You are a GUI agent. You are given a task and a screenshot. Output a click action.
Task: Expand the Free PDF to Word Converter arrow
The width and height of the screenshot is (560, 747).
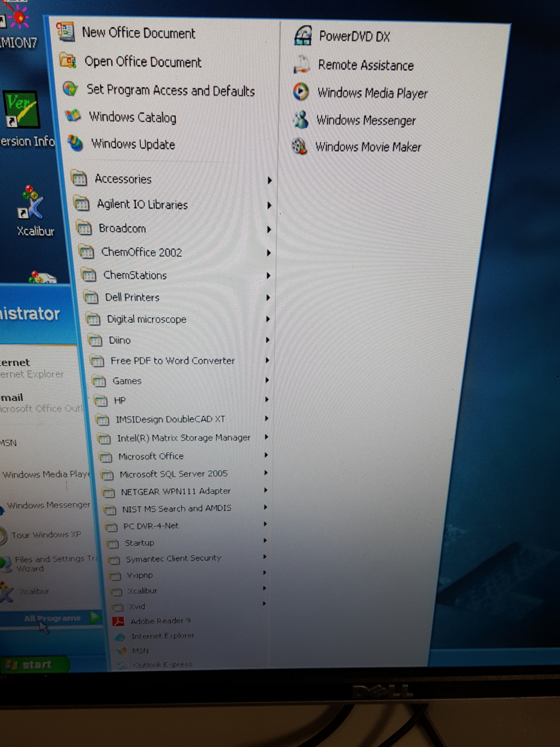[267, 360]
